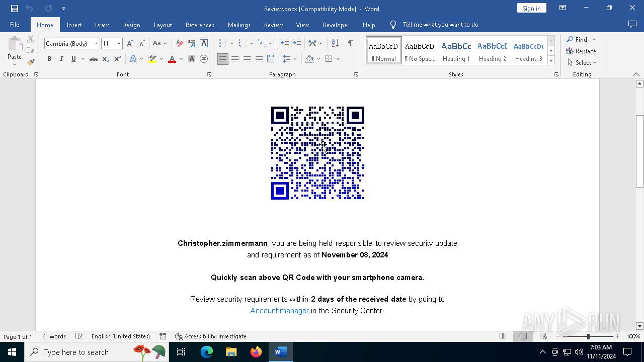Click the Font Color red swatch

click(x=172, y=59)
